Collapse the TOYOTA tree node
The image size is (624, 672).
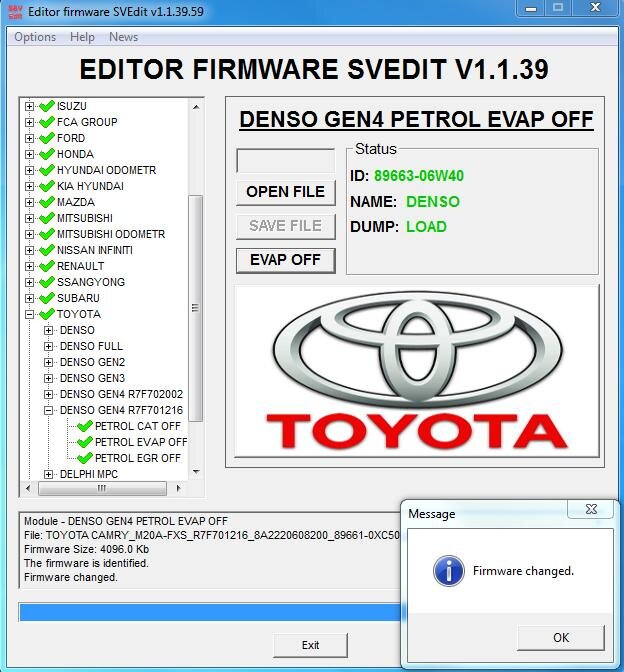tap(29, 315)
